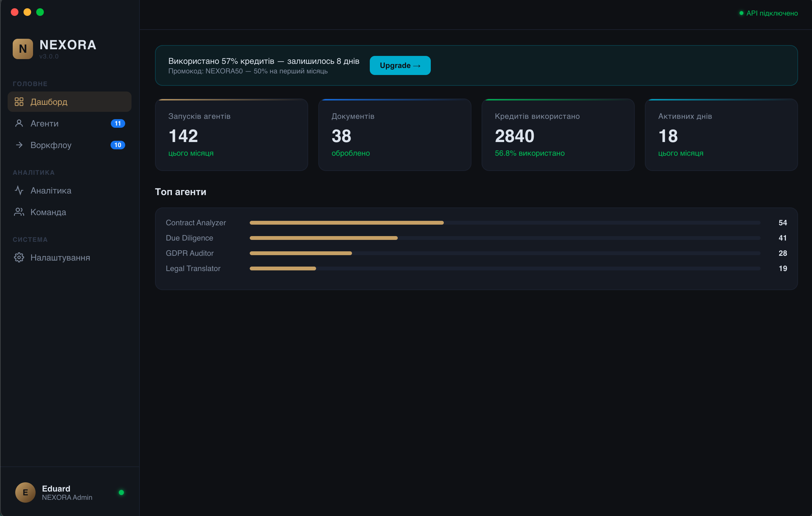812x516 pixels.
Task: Click the Воркфлоу badge showing 10
Action: (x=118, y=145)
